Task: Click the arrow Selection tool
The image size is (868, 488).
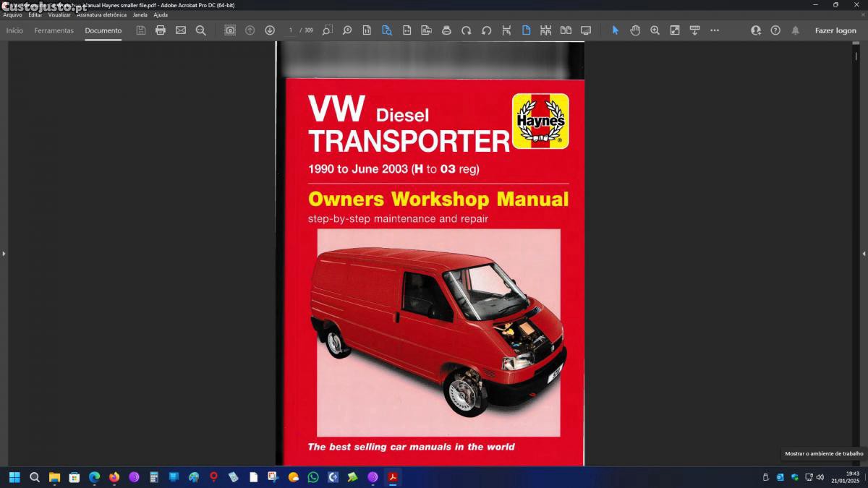Action: 616,30
